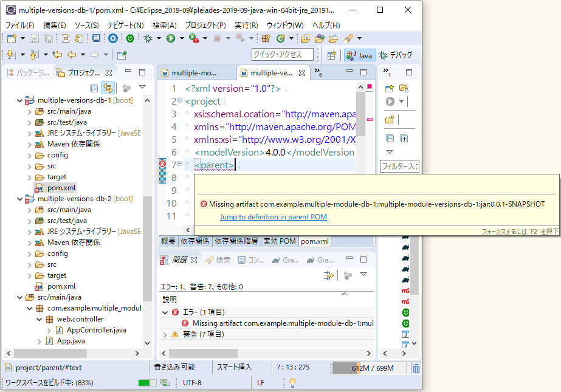Click the Run with external tools icon
561x392 pixels.
(193, 38)
